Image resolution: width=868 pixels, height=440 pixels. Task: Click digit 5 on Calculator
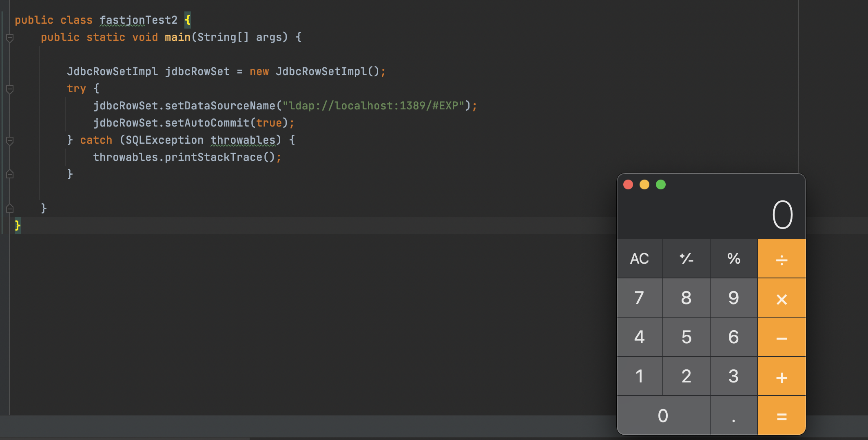[686, 337]
